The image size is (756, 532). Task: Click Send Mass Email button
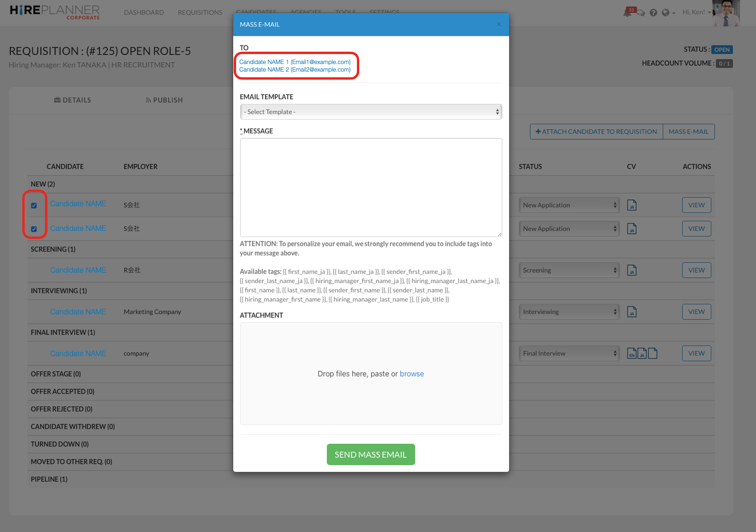(371, 454)
